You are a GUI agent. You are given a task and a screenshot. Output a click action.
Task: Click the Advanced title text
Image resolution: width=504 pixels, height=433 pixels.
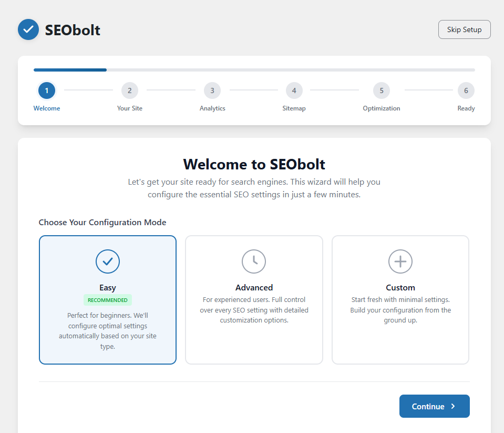pyautogui.click(x=254, y=288)
